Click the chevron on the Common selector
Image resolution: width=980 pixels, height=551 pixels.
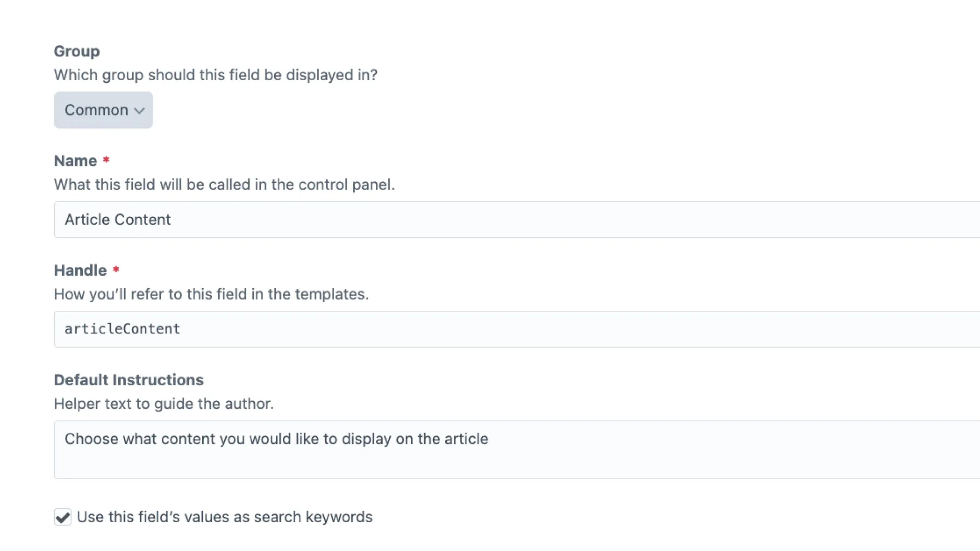139,111
